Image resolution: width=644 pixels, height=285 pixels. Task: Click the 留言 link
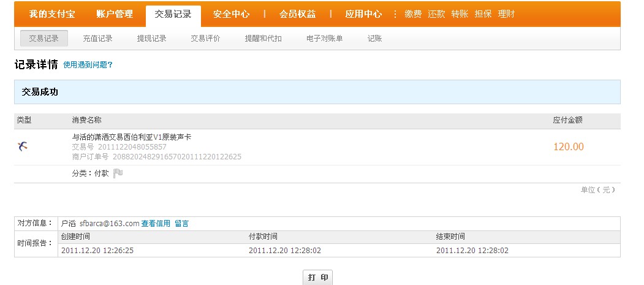[x=181, y=224]
